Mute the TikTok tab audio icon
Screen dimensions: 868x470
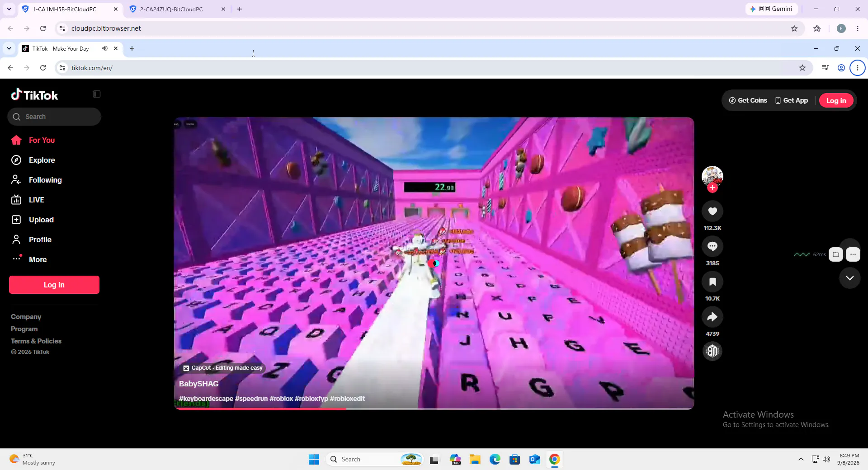click(104, 48)
